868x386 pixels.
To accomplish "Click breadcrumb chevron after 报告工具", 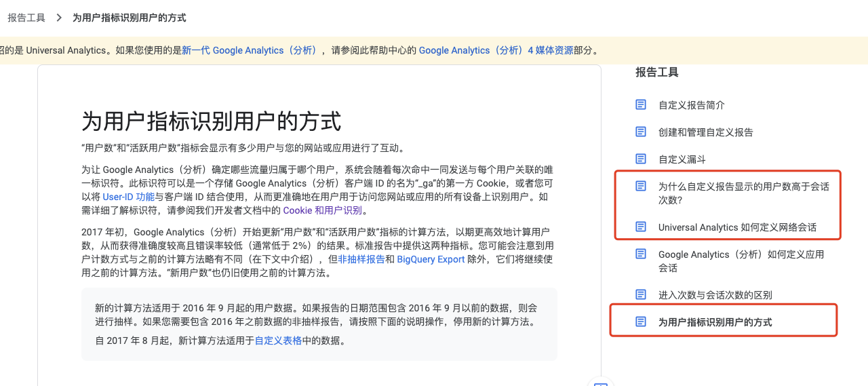I will (59, 18).
